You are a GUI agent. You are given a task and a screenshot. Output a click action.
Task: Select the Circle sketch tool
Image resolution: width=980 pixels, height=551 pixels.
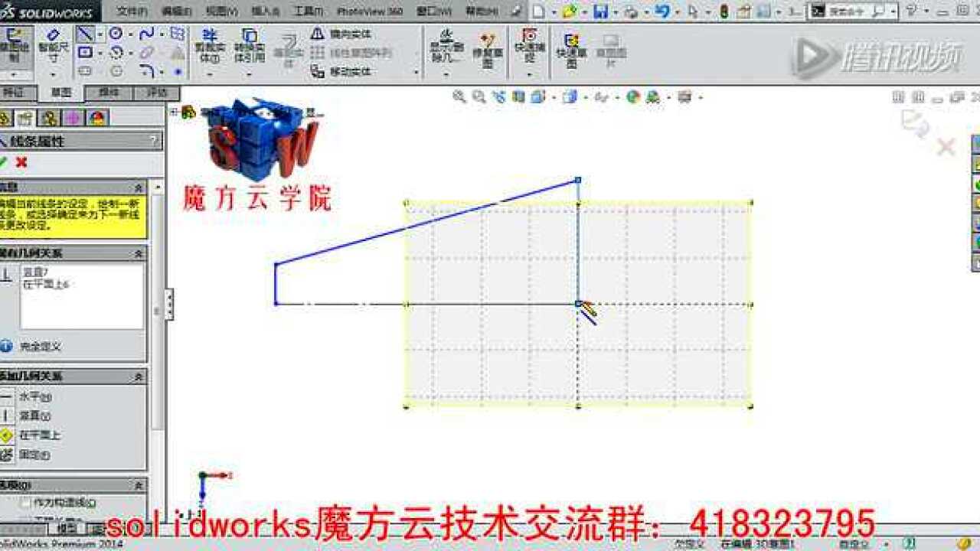tap(116, 34)
